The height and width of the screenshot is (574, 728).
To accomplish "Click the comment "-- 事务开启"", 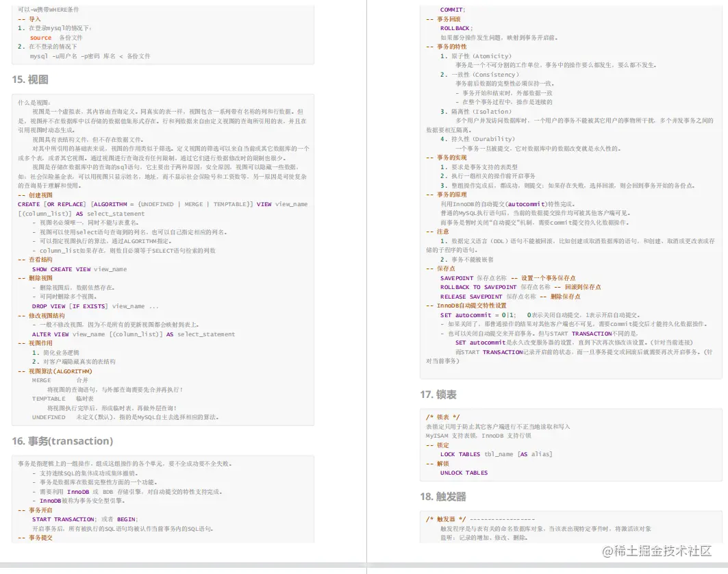I will tap(36, 510).
